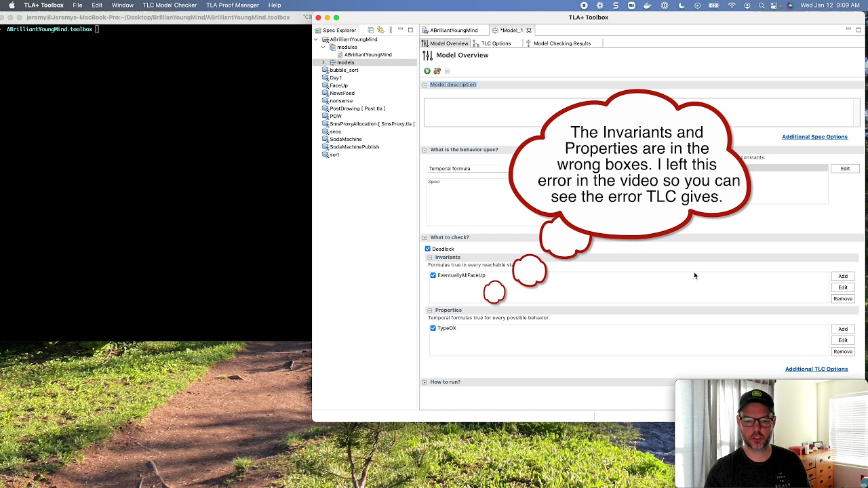Maximize the Spec Explorer panel
The height and width of the screenshot is (488, 868).
pos(410,30)
